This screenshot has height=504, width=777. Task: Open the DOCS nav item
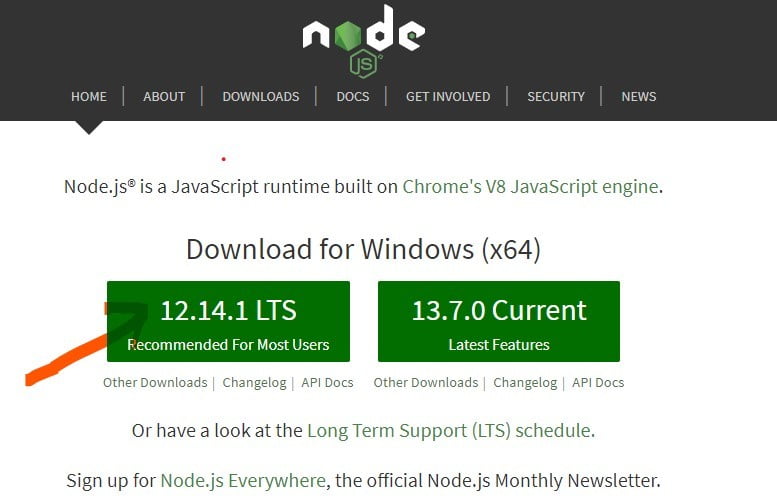point(353,96)
